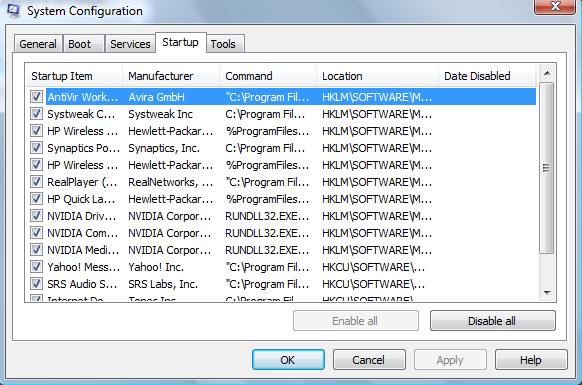This screenshot has height=385, width=582.
Task: Select the HP Quick La... item name
Action: pyautogui.click(x=81, y=199)
